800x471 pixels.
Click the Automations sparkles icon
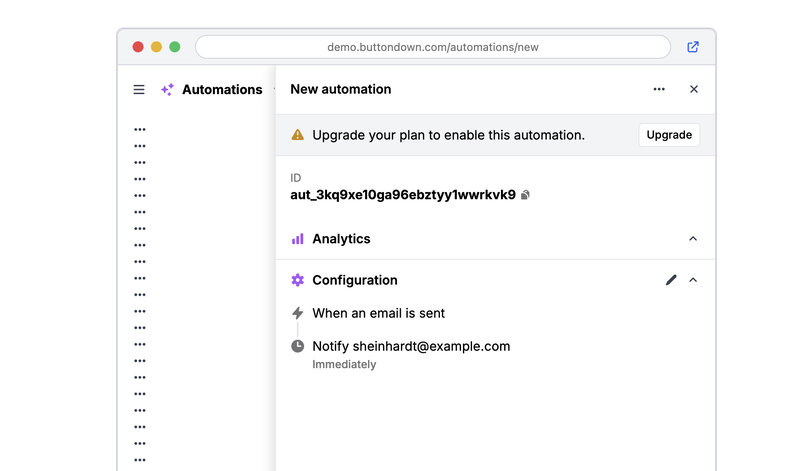pyautogui.click(x=167, y=90)
